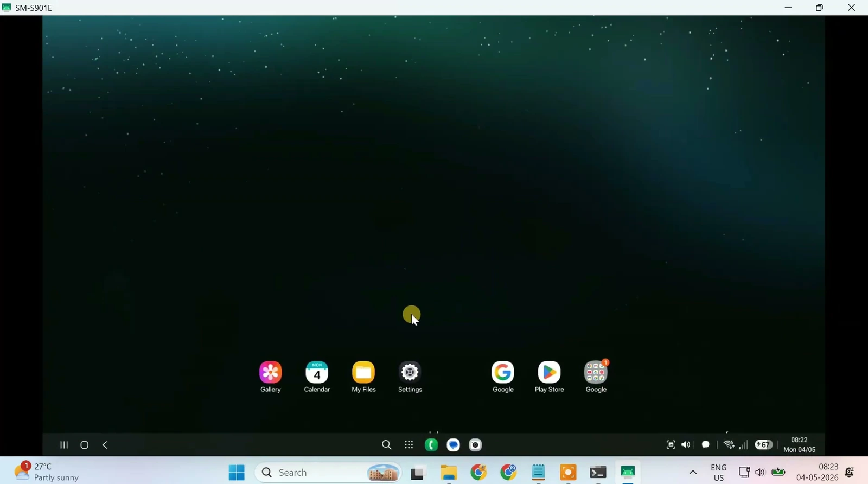Open second Chrome profile icon in taskbar
The image size is (868, 484).
508,473
